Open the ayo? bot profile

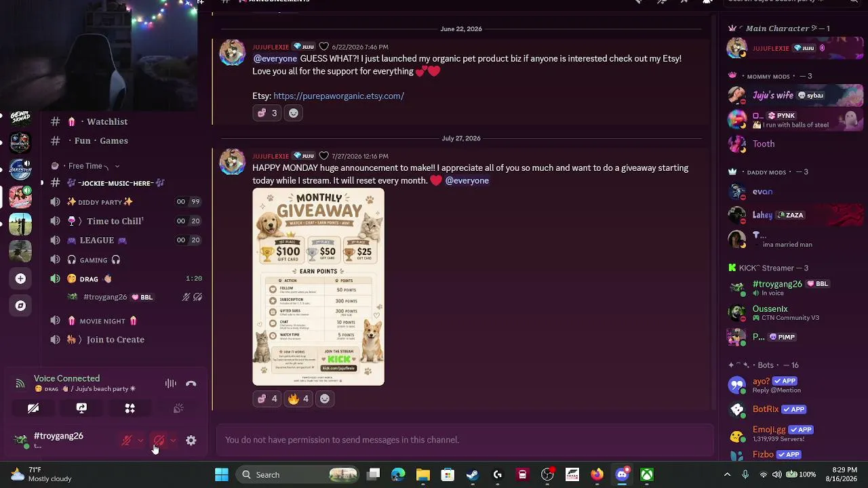[x=795, y=385]
